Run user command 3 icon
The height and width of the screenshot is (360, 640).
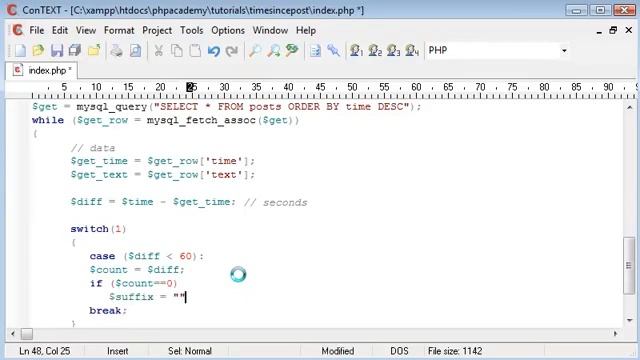pos(393,51)
